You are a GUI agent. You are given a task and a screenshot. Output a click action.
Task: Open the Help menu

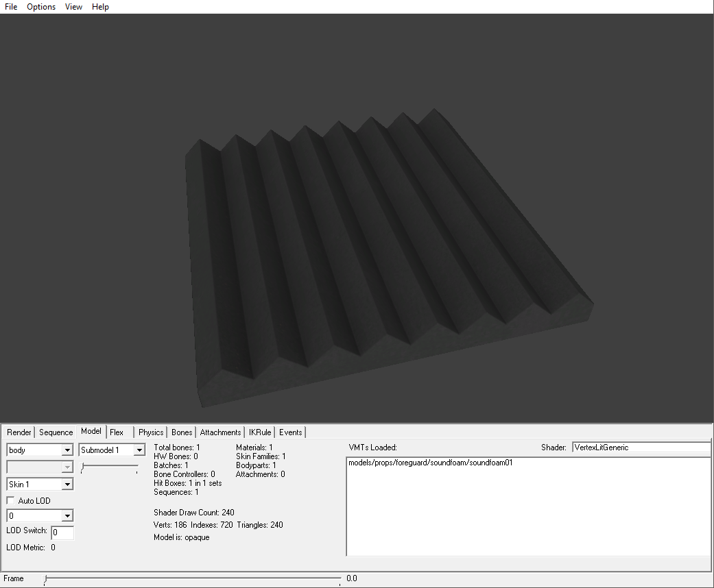[100, 7]
